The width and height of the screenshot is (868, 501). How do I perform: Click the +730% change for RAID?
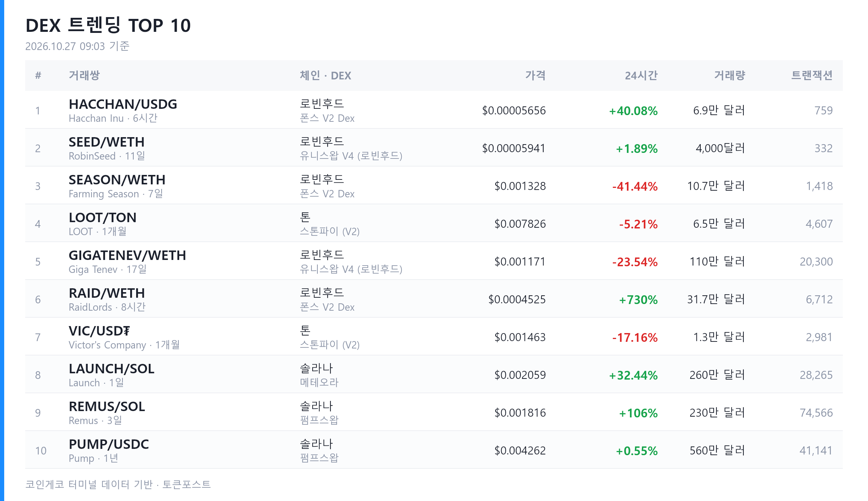coord(638,300)
